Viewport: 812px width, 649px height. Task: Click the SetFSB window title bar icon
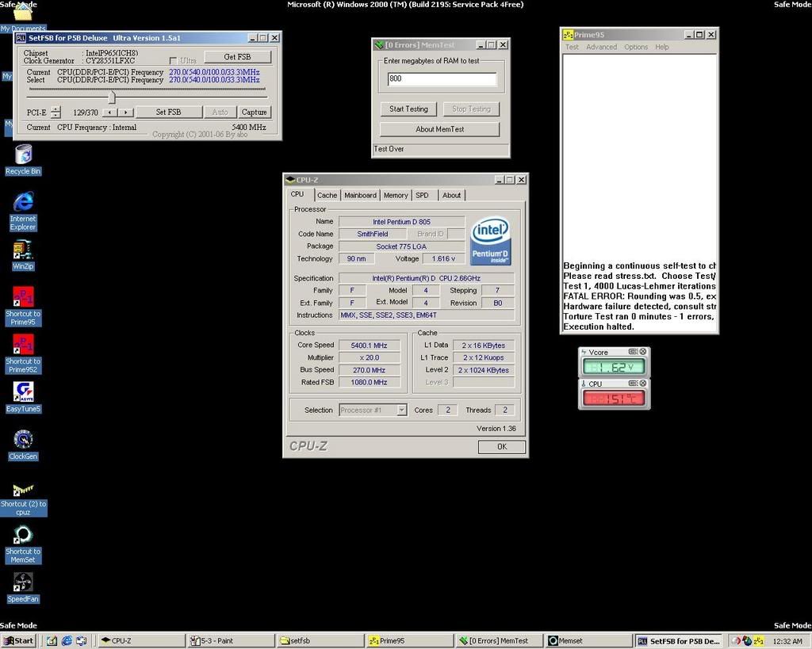click(20, 38)
